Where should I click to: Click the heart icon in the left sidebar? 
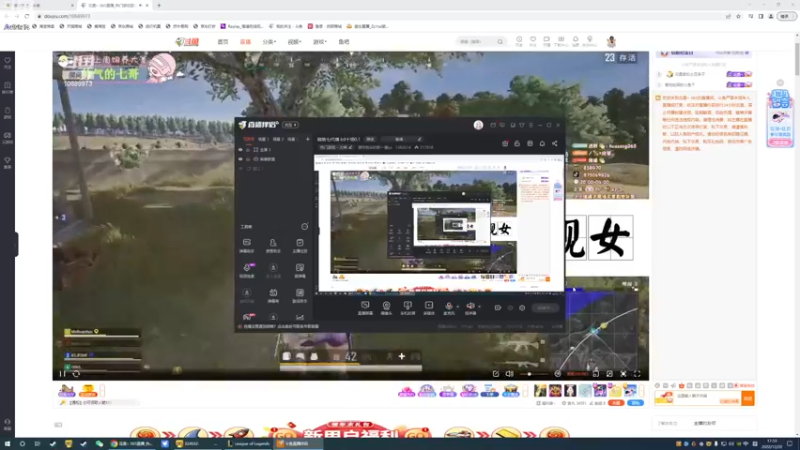7,62
